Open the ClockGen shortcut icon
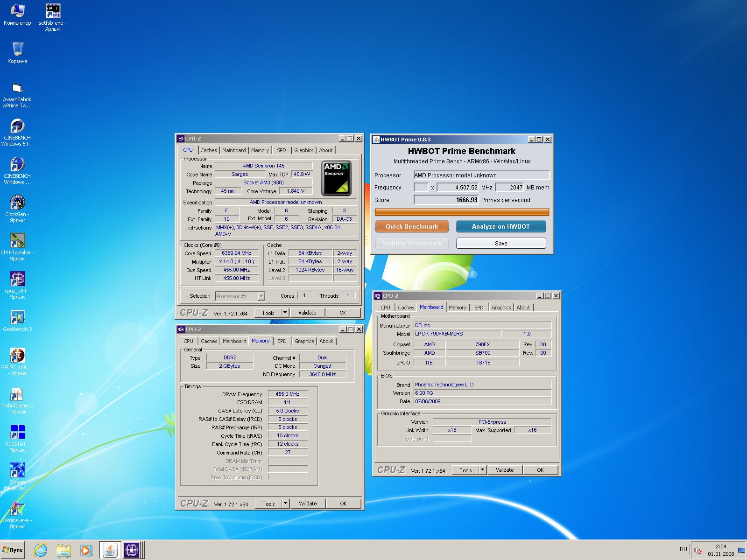The height and width of the screenshot is (560, 747). 17,209
